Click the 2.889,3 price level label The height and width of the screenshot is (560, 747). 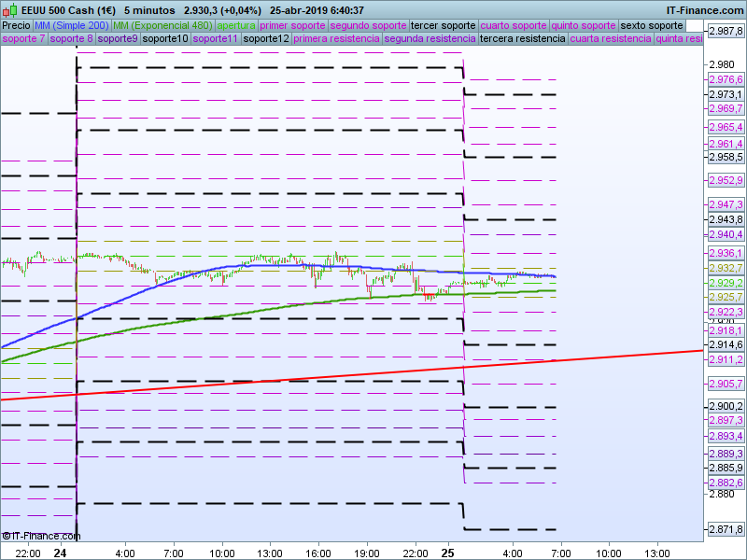pos(726,454)
